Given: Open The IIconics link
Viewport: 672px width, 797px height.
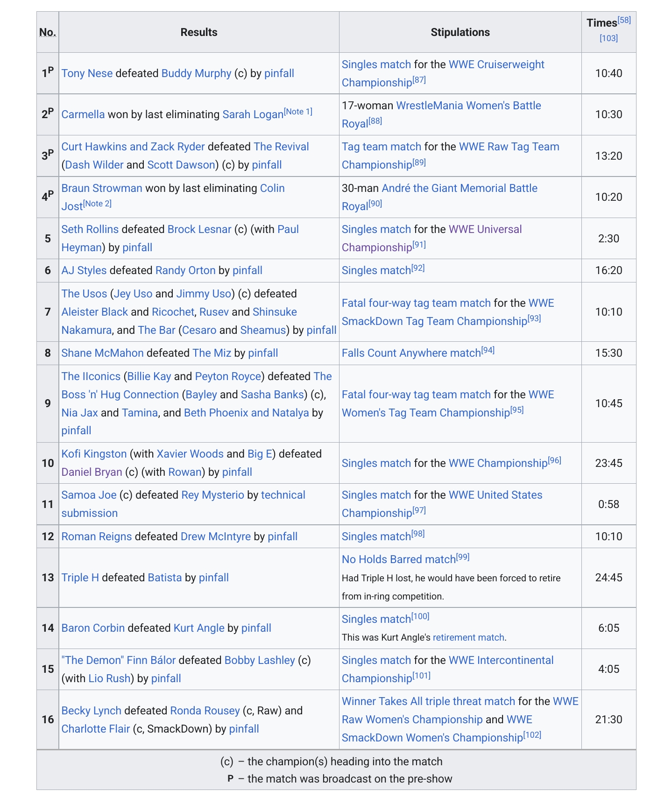Looking at the screenshot, I should click(x=91, y=376).
